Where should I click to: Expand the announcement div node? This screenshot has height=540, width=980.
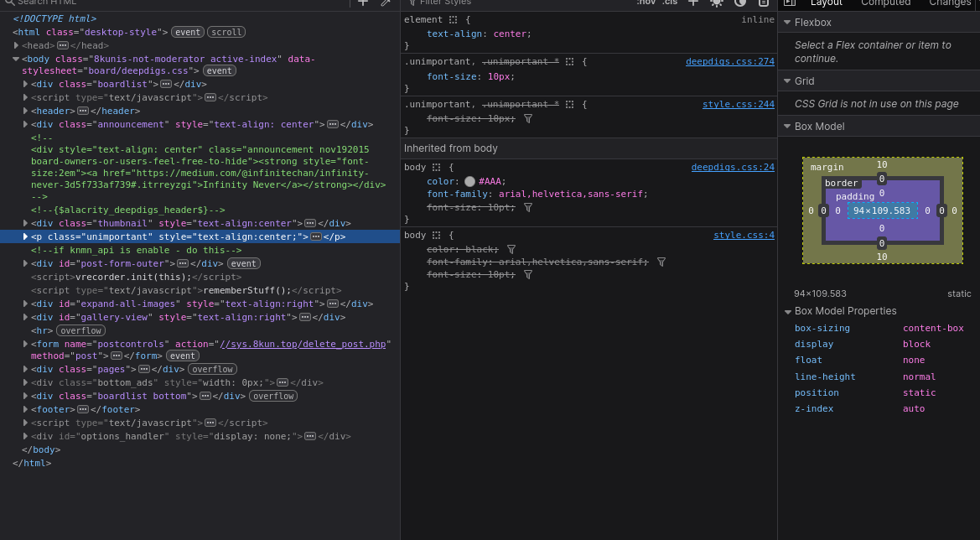26,124
